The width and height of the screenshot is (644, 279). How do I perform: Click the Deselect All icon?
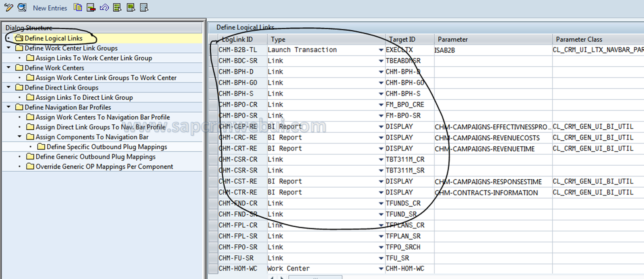[x=144, y=7]
